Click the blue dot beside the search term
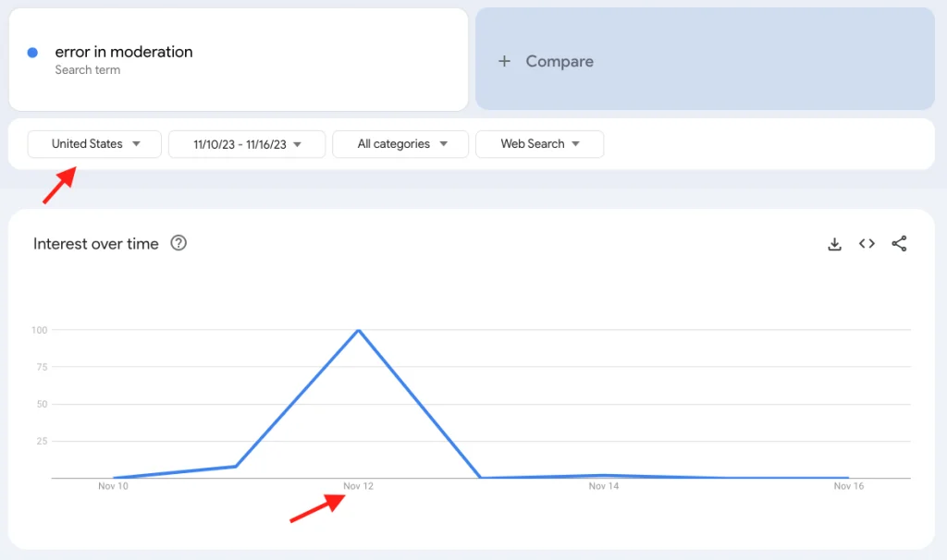947x560 pixels. (32, 53)
